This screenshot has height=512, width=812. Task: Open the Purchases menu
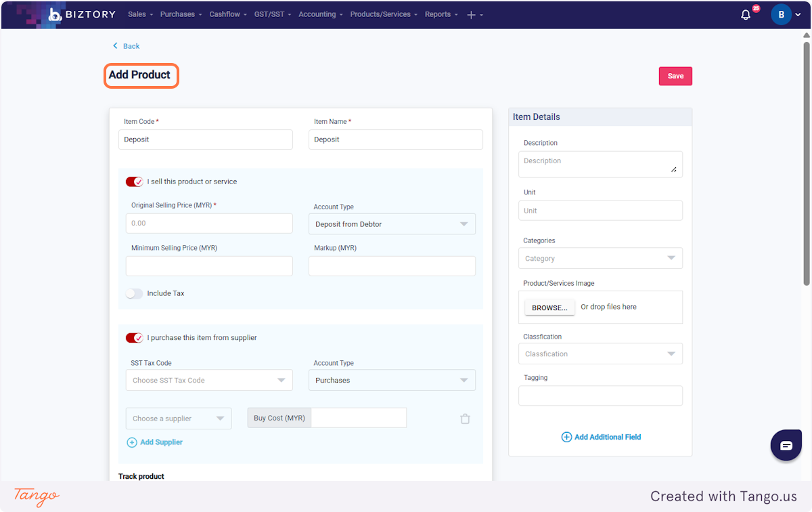[x=181, y=14]
